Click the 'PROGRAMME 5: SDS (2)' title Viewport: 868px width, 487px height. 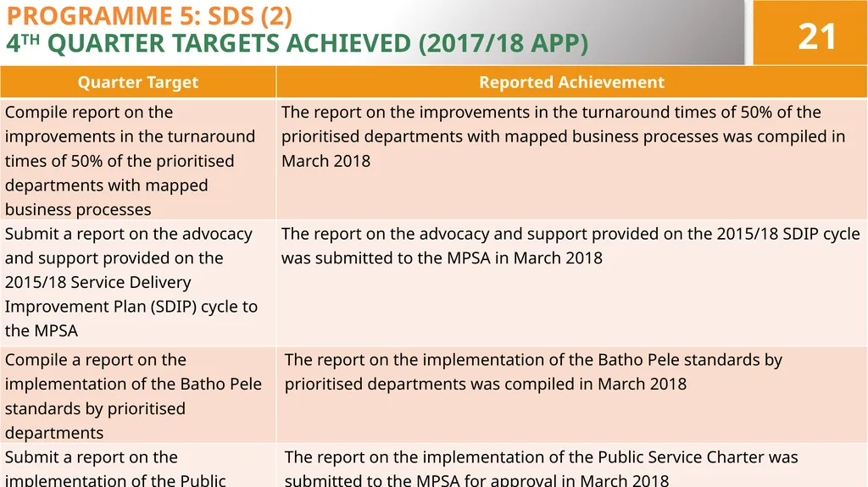coord(149,15)
